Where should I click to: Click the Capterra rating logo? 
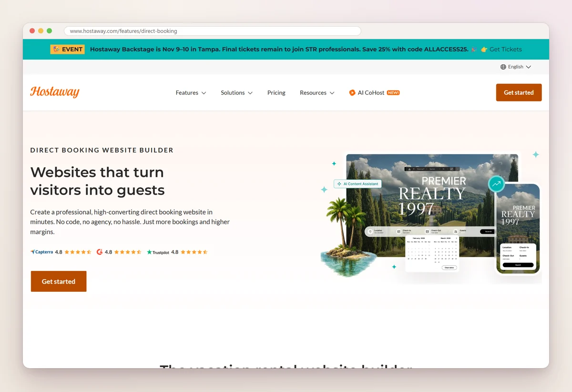pos(41,252)
